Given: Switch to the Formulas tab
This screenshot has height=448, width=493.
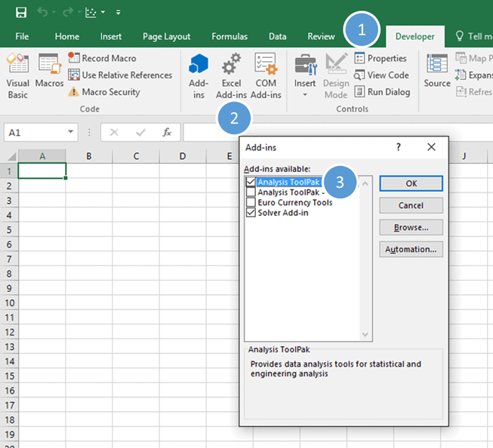Looking at the screenshot, I should coord(229,36).
